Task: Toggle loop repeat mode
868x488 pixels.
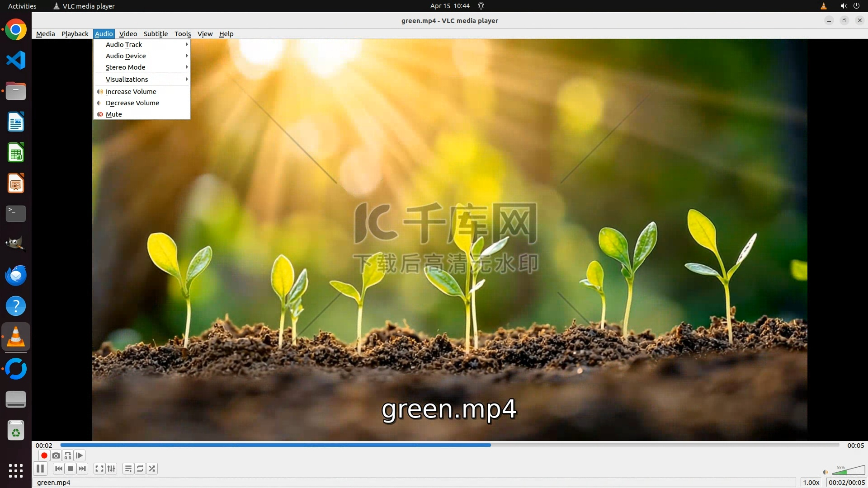Action: [x=140, y=469]
